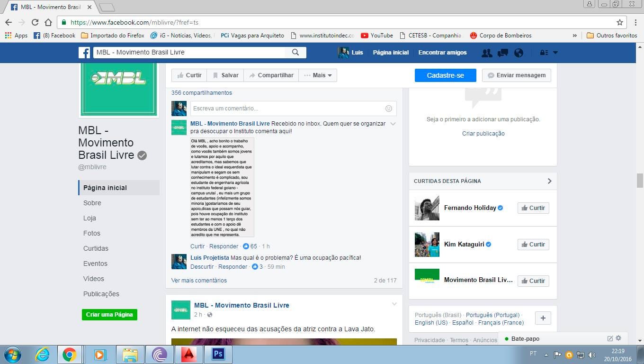
Task: Open 356 compartilhamentos link
Action: (202, 93)
